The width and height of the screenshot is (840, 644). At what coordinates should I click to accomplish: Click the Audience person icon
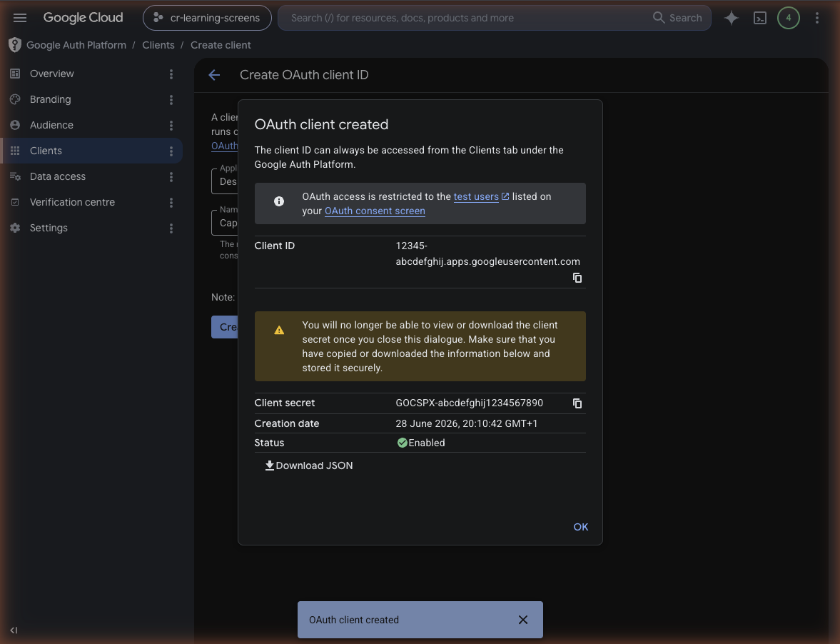click(x=15, y=126)
